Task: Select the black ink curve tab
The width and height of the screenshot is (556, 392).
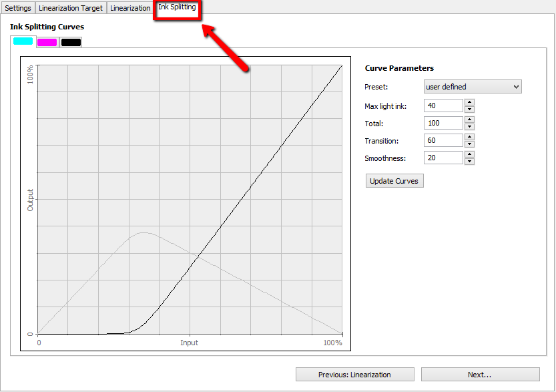Action: 71,42
